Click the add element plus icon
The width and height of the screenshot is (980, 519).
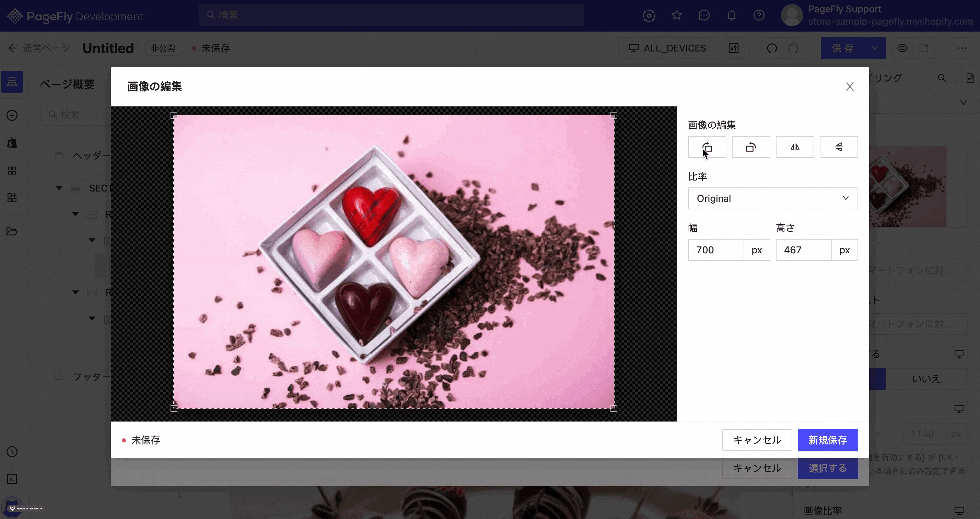tap(12, 115)
